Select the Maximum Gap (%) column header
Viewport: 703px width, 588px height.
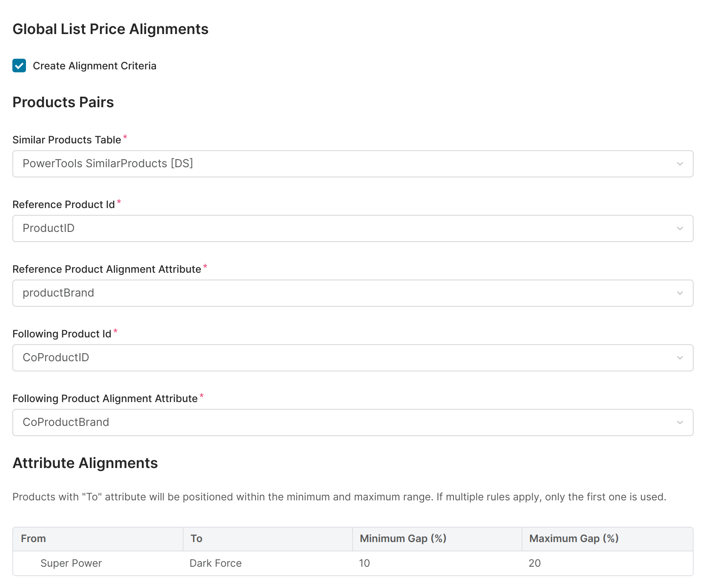pos(574,539)
